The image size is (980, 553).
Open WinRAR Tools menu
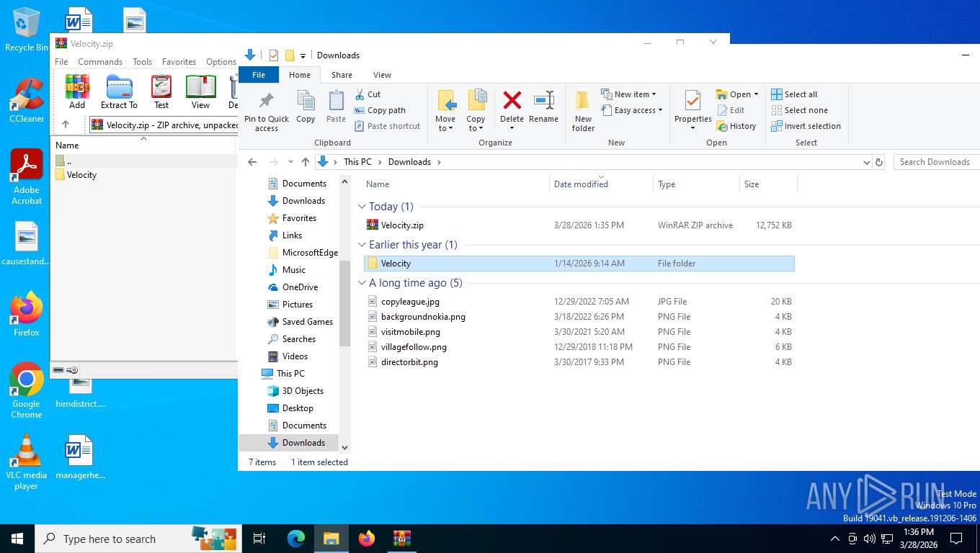pos(142,62)
